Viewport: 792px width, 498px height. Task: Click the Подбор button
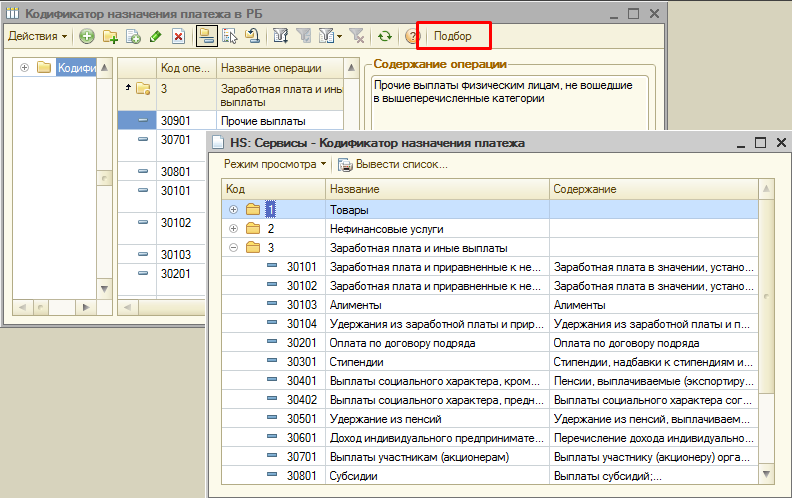coord(453,37)
